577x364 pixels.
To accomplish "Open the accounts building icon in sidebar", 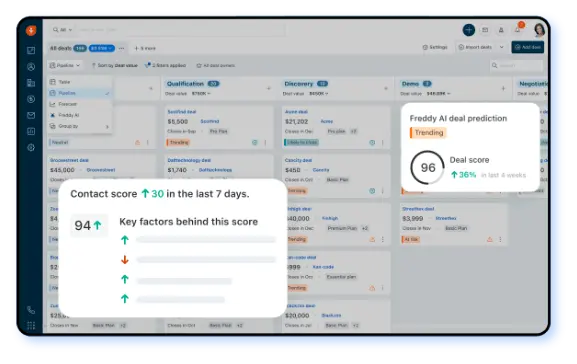I will click(x=31, y=83).
